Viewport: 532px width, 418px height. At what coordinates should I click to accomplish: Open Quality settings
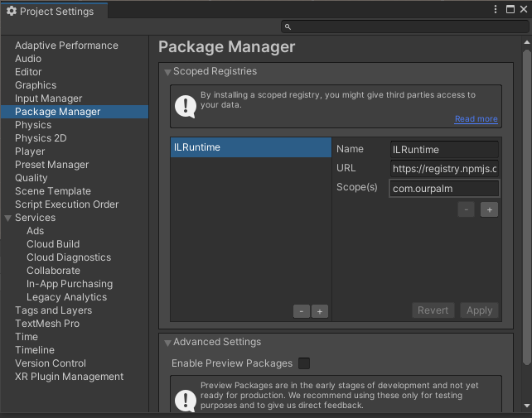pos(31,178)
